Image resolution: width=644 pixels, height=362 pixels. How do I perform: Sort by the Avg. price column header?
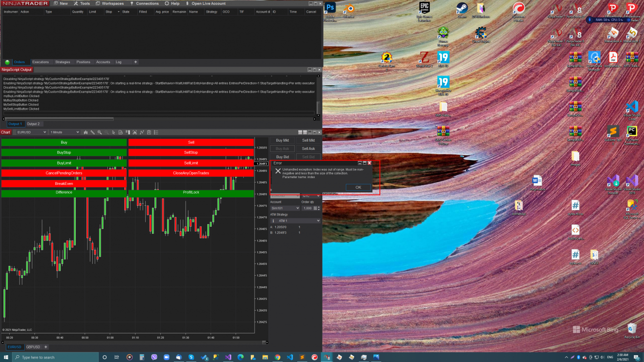click(162, 12)
